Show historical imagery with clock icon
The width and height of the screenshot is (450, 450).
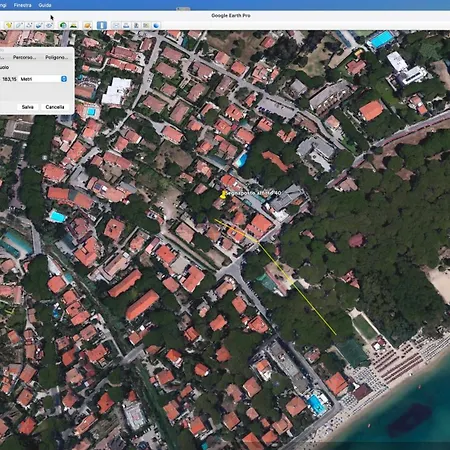pyautogui.click(x=63, y=25)
